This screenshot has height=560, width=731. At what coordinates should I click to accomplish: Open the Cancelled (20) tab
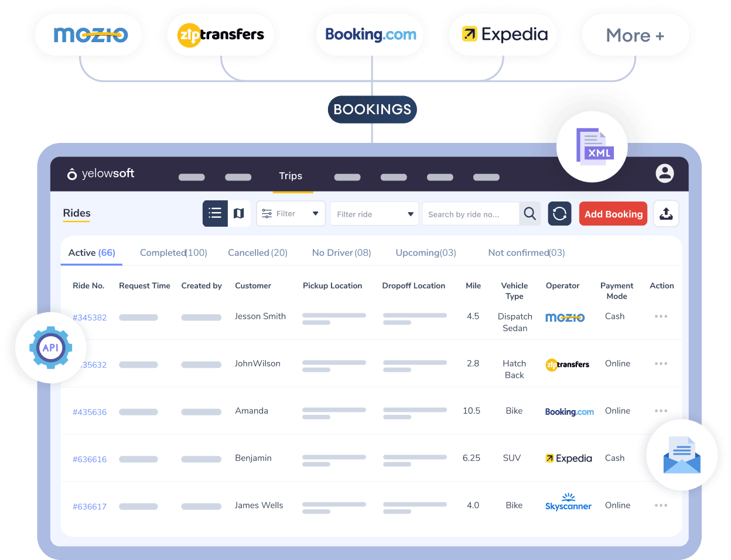(258, 252)
